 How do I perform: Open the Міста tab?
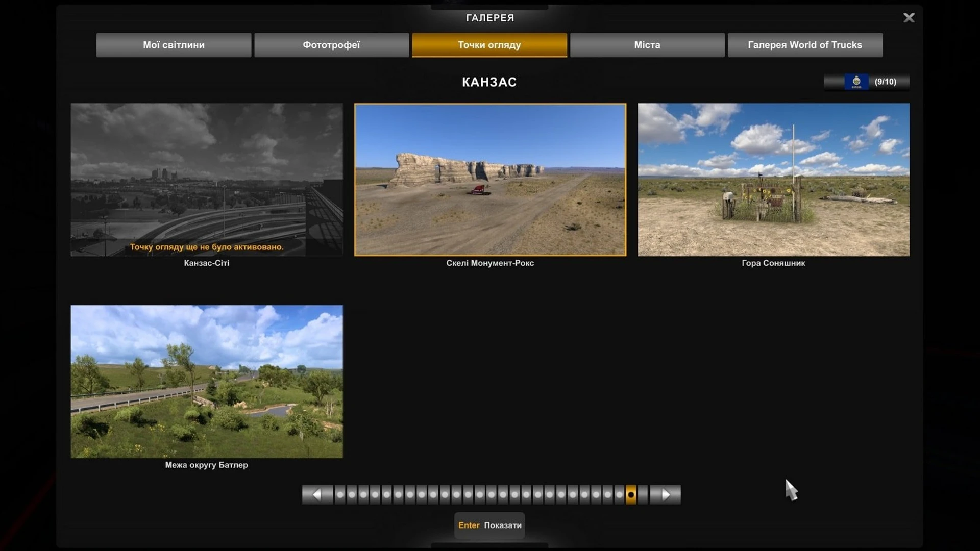coord(647,45)
